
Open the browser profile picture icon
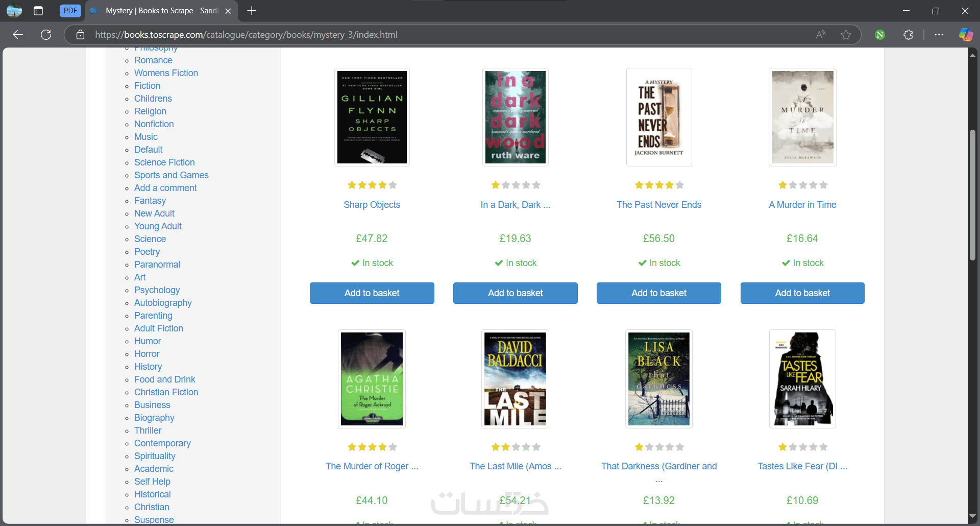14,11
